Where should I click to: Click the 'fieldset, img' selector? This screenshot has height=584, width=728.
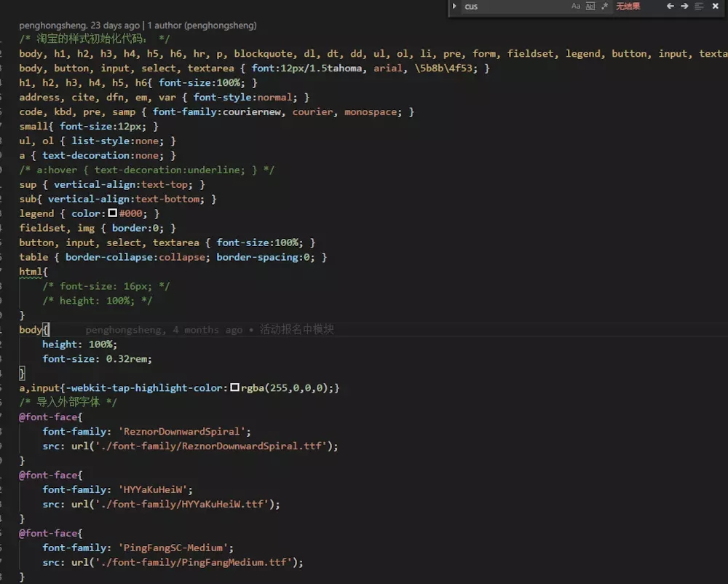[57, 228]
